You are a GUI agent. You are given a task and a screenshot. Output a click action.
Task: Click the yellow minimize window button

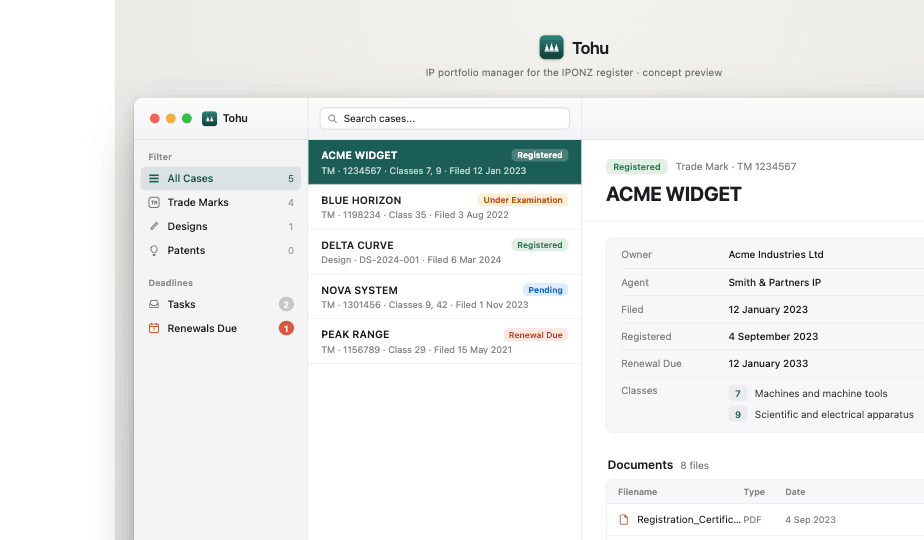171,118
